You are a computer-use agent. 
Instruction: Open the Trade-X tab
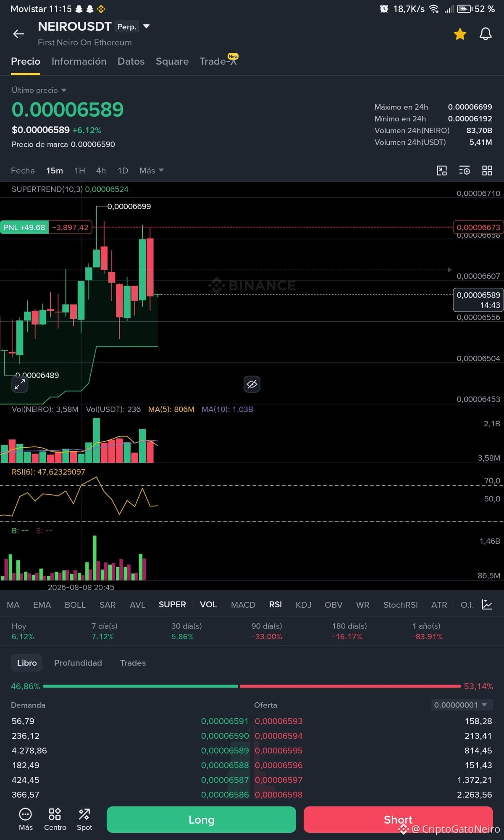click(218, 61)
